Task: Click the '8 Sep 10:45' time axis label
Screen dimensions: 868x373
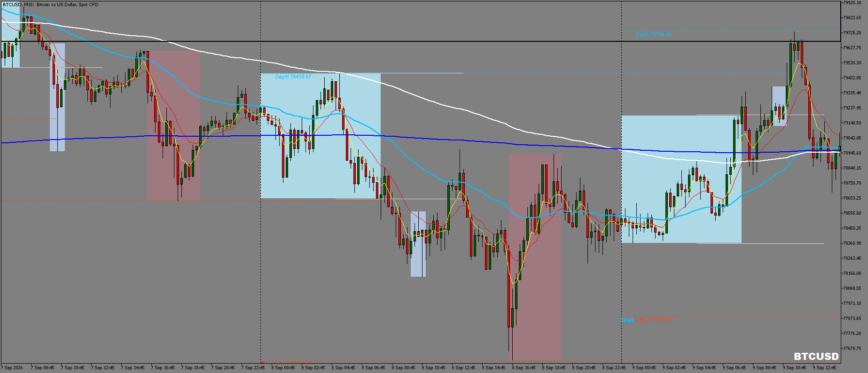Action: [x=433, y=368]
